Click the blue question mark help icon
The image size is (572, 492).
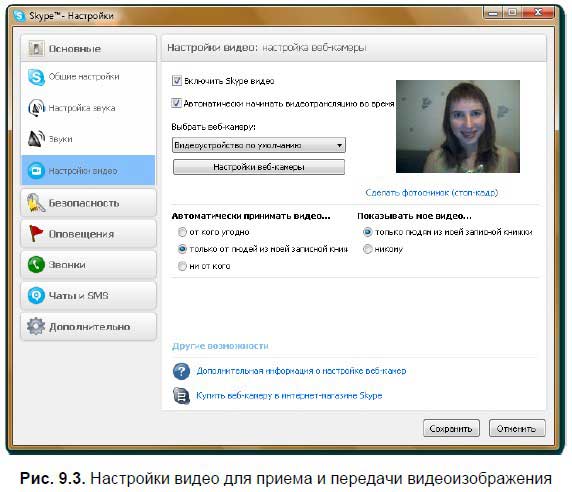click(x=181, y=371)
